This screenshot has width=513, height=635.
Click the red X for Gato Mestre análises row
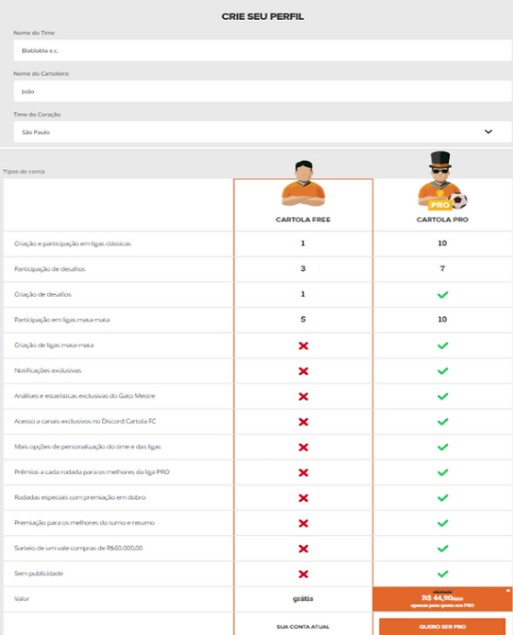click(303, 396)
